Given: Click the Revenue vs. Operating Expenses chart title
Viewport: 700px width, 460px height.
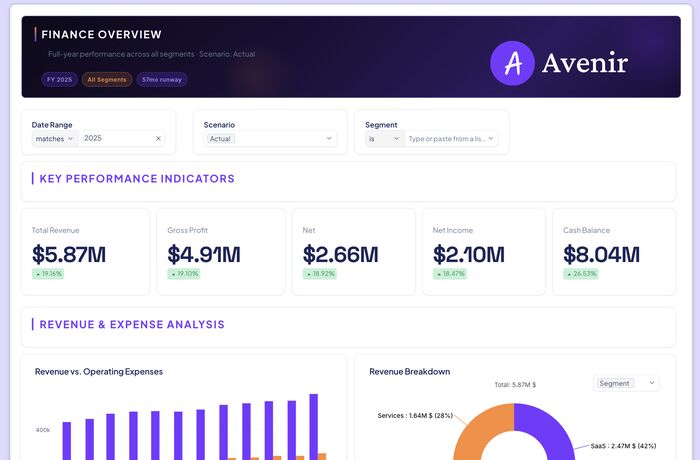Looking at the screenshot, I should tap(99, 372).
